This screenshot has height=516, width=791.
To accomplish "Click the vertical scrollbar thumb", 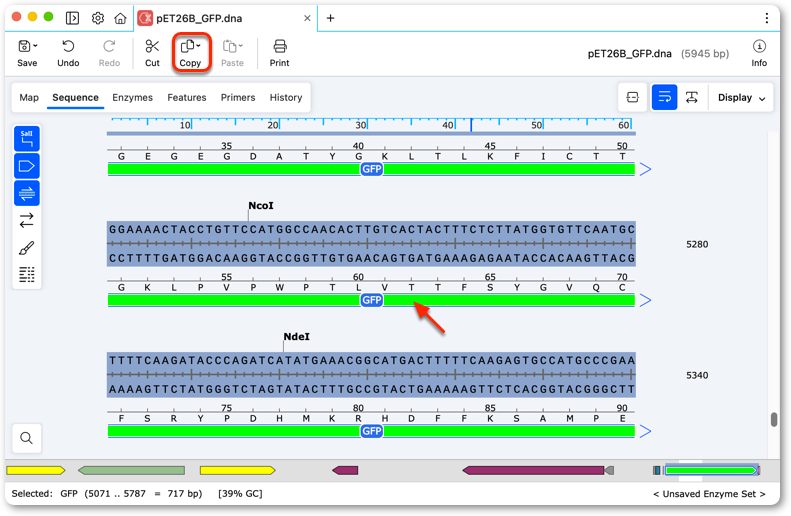I will 774,419.
